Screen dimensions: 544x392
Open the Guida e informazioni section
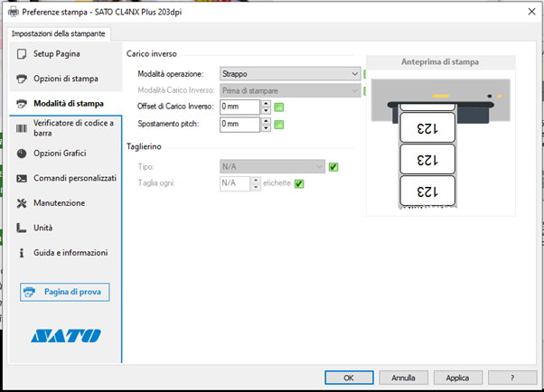[66, 253]
